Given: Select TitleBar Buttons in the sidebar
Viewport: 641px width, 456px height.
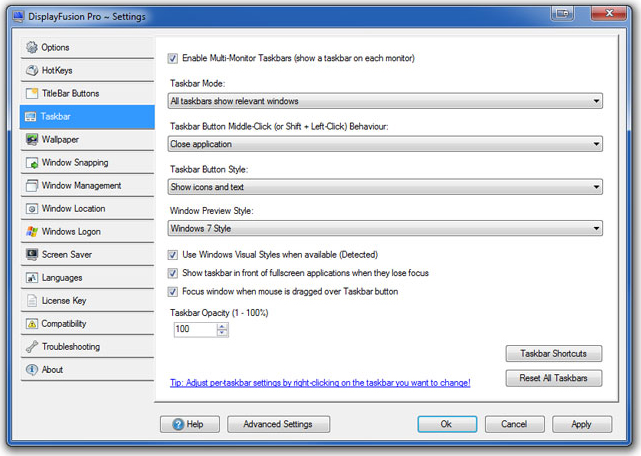Looking at the screenshot, I should pyautogui.click(x=87, y=93).
